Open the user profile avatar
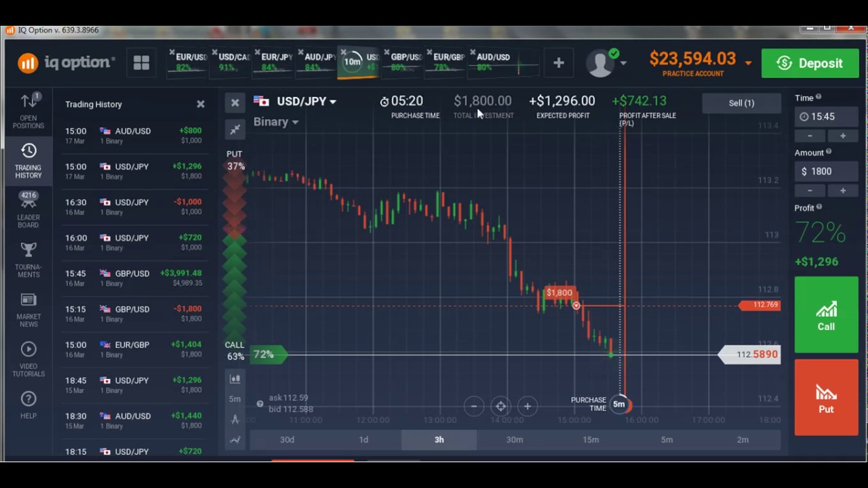Viewport: 868px width, 488px height. 600,63
